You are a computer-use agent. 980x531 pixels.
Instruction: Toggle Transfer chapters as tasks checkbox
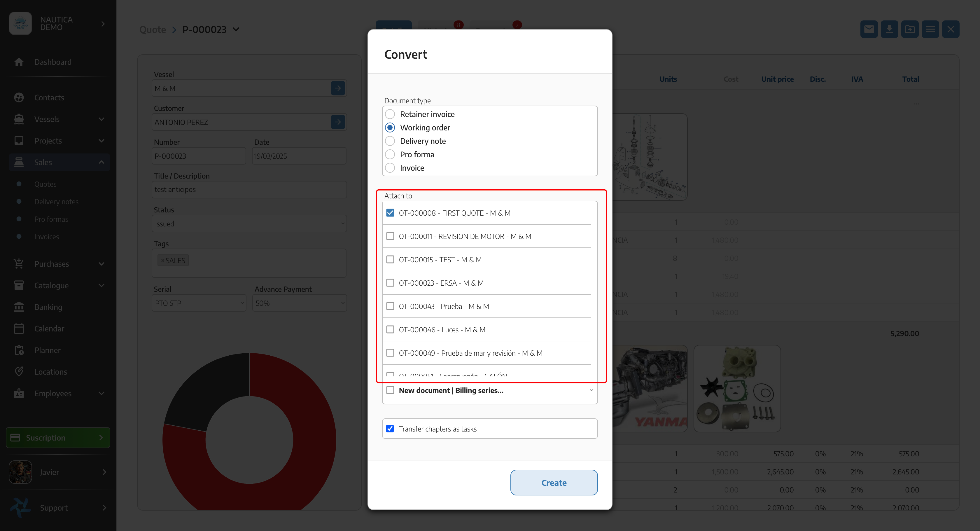coord(390,429)
